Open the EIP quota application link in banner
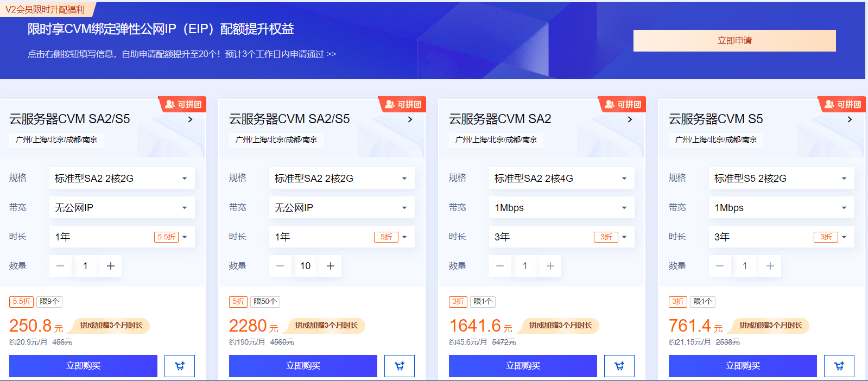The width and height of the screenshot is (868, 381). pos(182,54)
